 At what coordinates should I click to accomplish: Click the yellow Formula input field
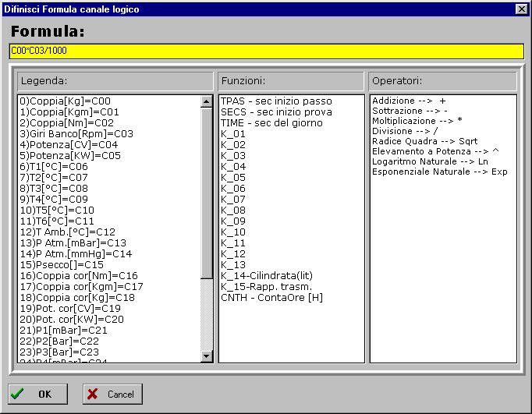pos(266,51)
